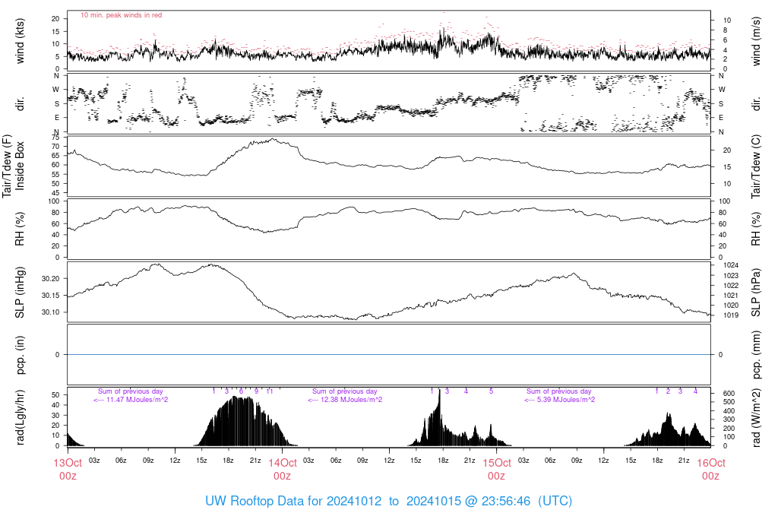Click the '300' radiation tick label
Viewport: 778px width, 532px height.
[729, 420]
